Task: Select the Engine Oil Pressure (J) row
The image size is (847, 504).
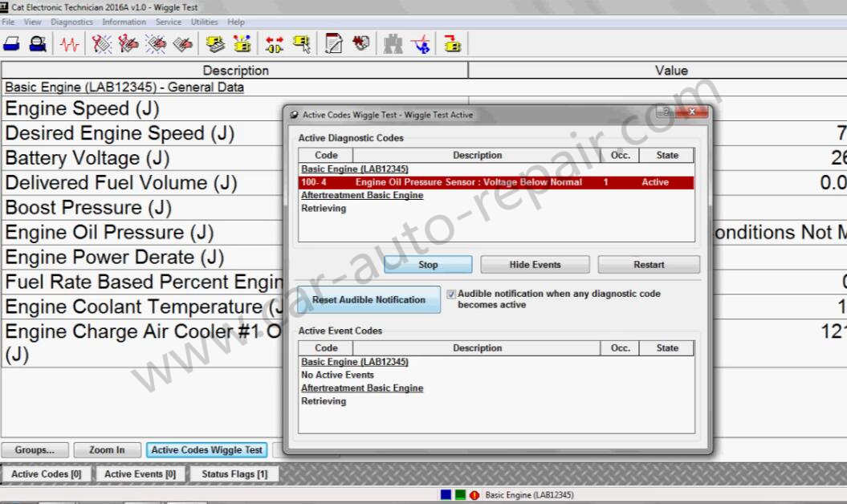Action: (x=143, y=233)
